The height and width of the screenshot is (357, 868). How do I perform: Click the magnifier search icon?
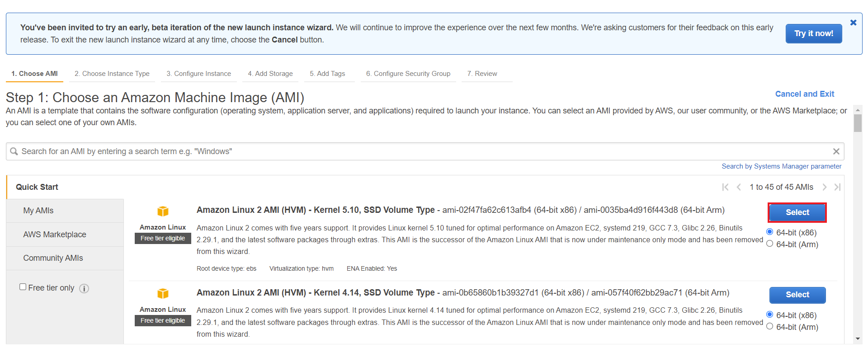click(14, 151)
